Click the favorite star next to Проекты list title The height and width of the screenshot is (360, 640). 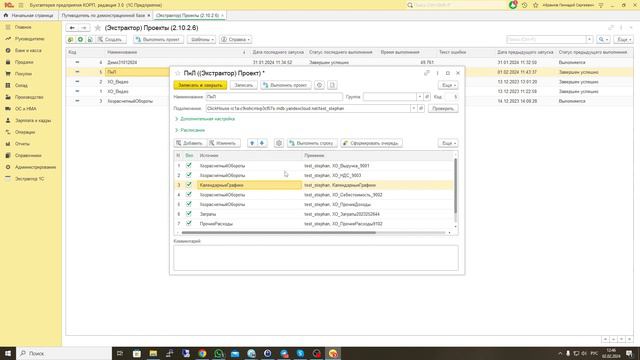coord(98,28)
